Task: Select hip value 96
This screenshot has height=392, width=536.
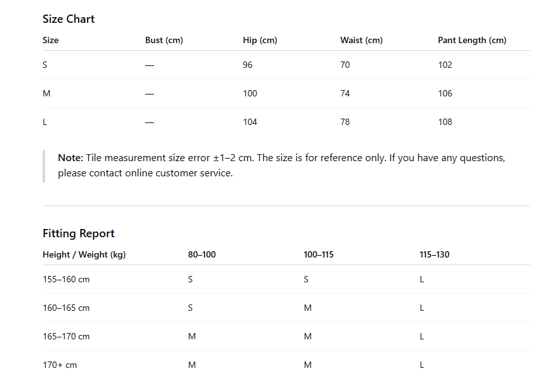Action: (248, 65)
